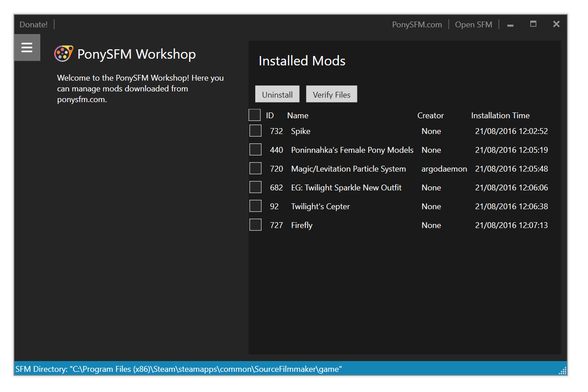This screenshot has width=588, height=392.
Task: Click the Welcome to PonySFM Workshop paragraph
Action: pos(140,89)
